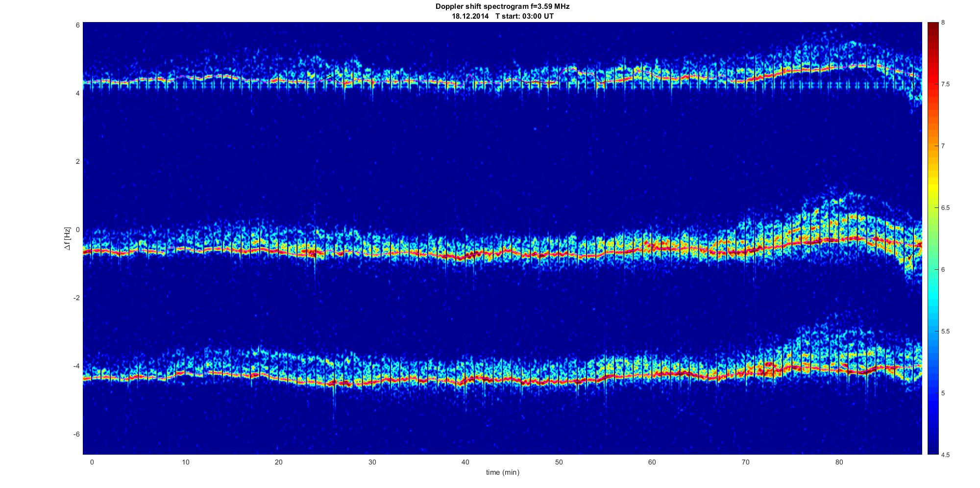This screenshot has height=488, width=980.
Task: Click the x-axis label 'time (min)'
Action: tap(502, 472)
